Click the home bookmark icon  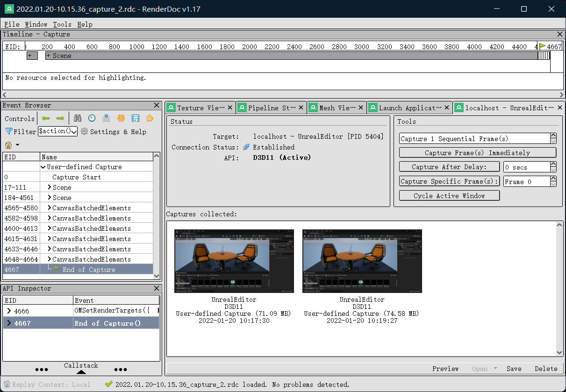coord(8,145)
